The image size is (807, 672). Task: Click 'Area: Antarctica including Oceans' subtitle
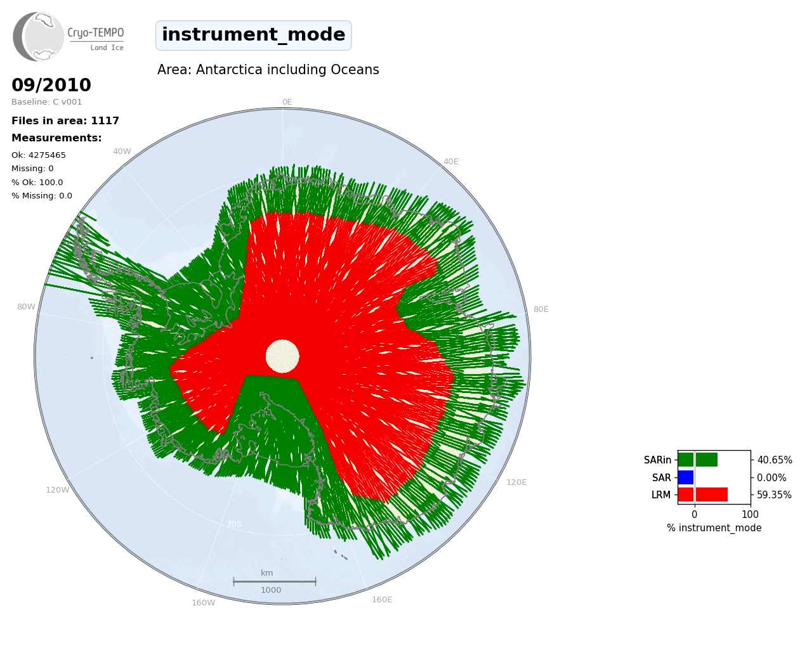point(268,70)
